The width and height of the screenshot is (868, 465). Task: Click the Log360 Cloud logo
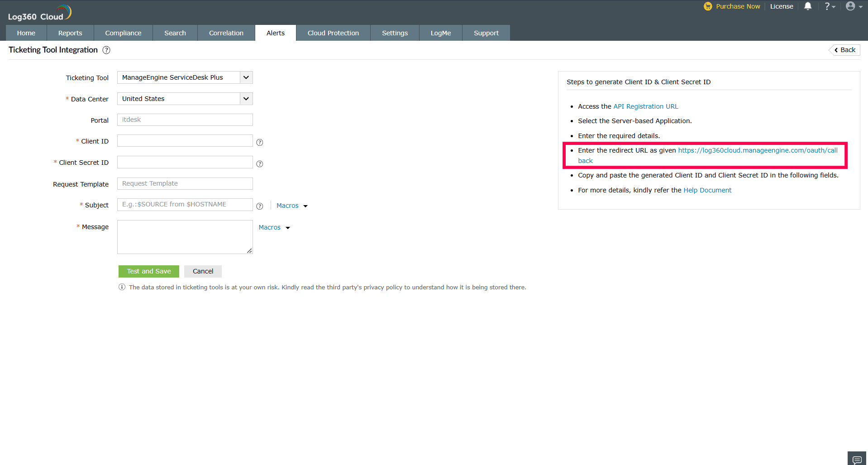click(x=40, y=13)
